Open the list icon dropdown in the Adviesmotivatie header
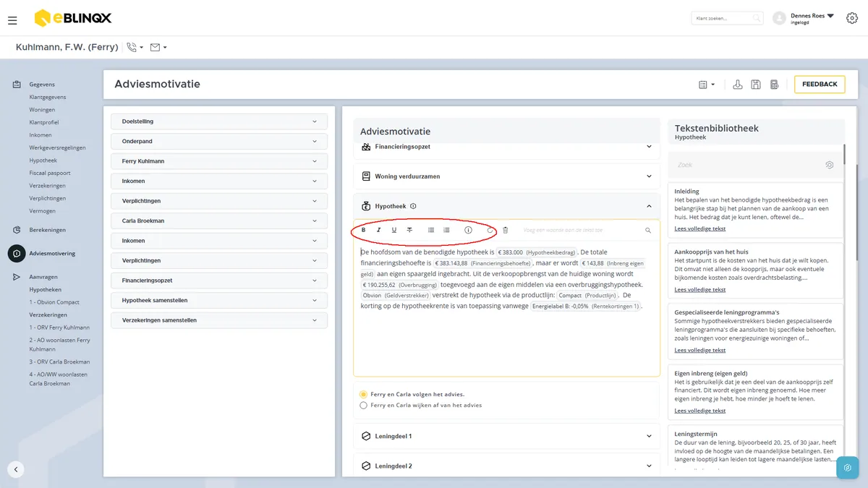Screen dimensions: 868x488 point(706,85)
